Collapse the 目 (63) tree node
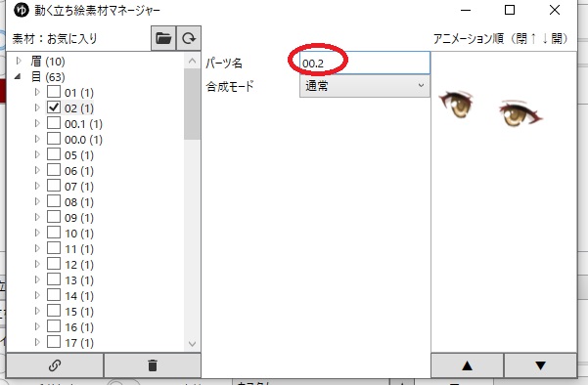 point(18,77)
